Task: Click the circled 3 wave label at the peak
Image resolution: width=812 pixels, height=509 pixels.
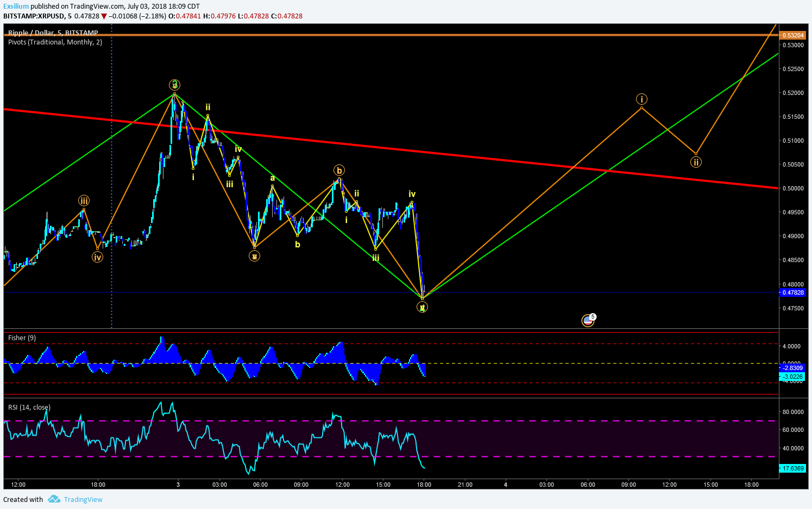Action: (174, 85)
